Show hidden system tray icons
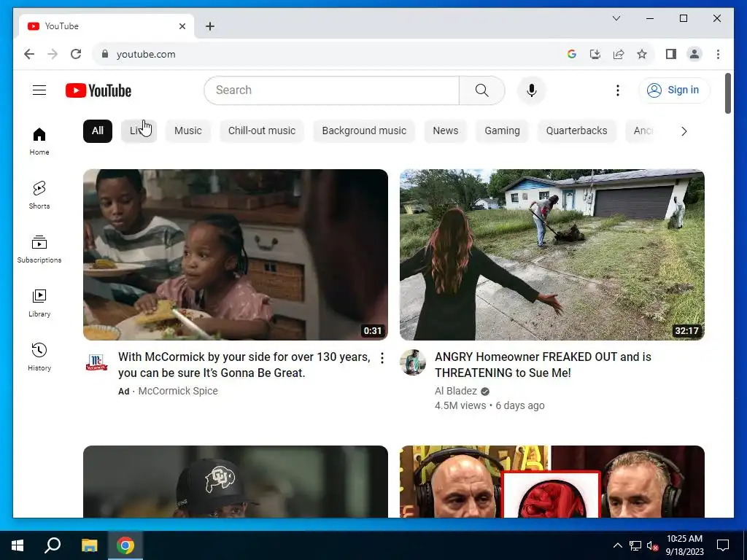Viewport: 747px width, 560px height. pos(617,545)
